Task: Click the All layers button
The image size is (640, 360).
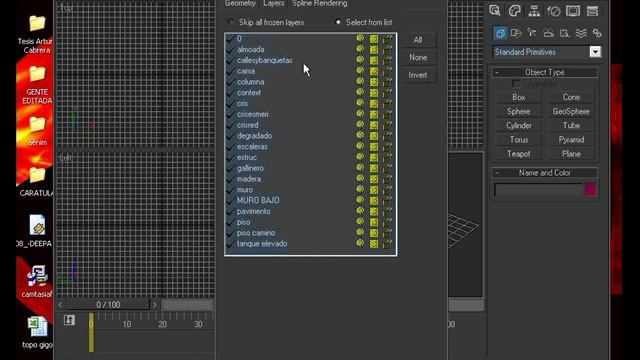Action: 418,40
